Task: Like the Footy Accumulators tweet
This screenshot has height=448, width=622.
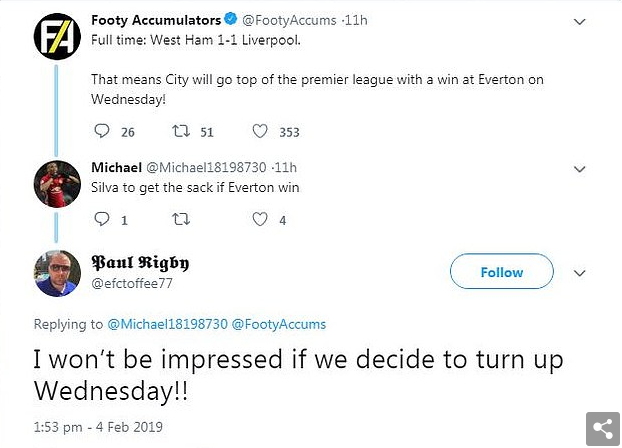Action: pyautogui.click(x=260, y=131)
